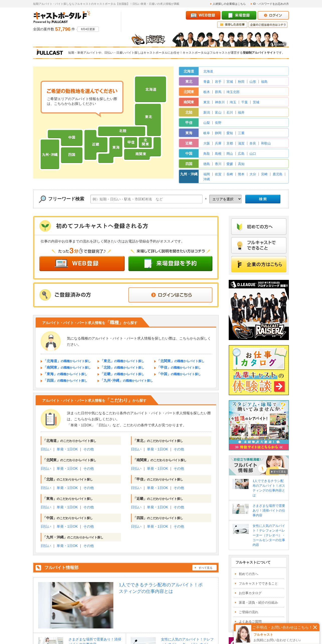Click ログインはこちら button
322x644 pixels.
click(x=170, y=295)
